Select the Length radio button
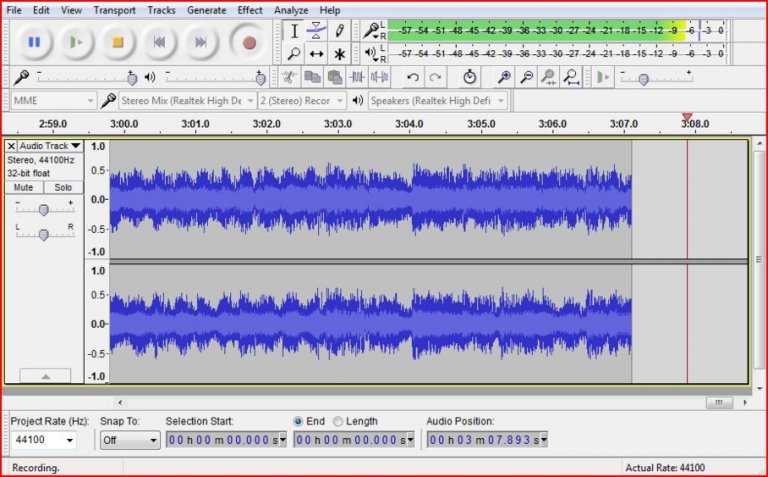The height and width of the screenshot is (477, 768). [x=338, y=422]
